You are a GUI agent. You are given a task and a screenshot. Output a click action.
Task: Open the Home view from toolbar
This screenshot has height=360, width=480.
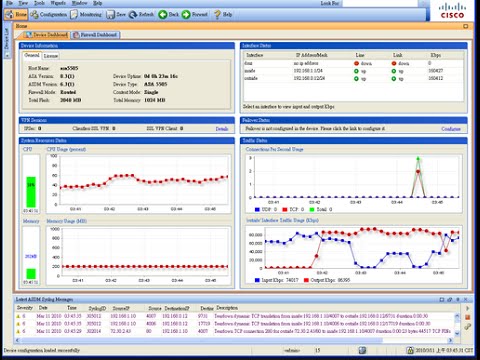tap(16, 14)
